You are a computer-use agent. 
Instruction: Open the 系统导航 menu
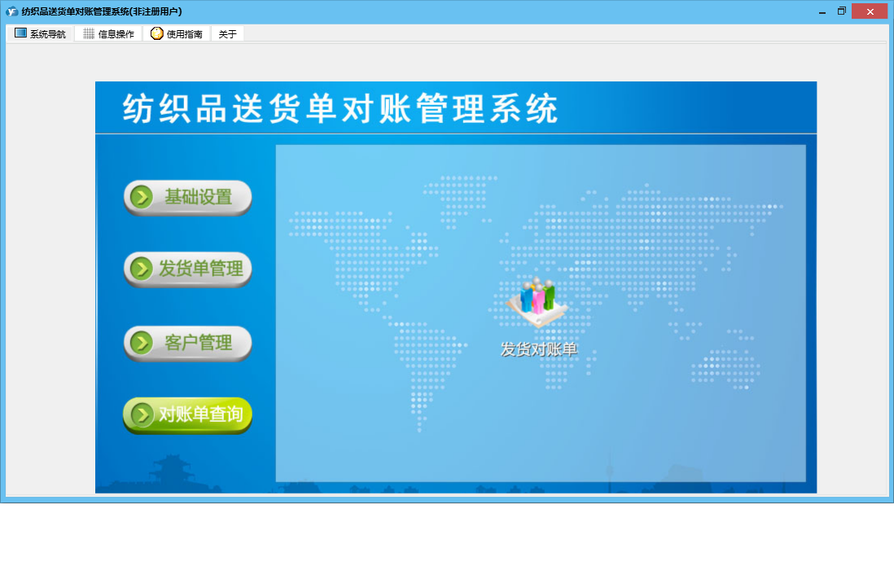click(40, 33)
